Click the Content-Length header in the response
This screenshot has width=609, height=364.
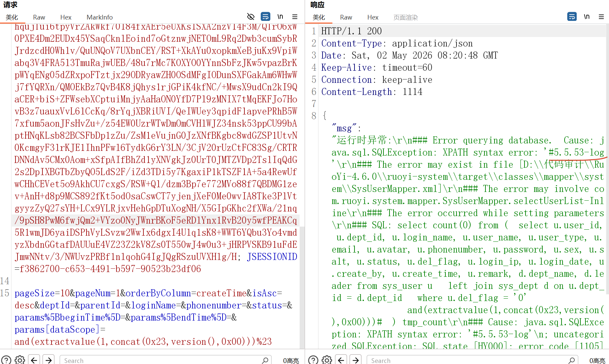pyautogui.click(x=357, y=92)
